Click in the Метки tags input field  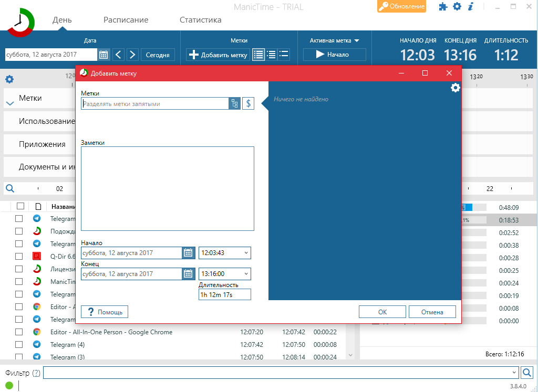[155, 103]
